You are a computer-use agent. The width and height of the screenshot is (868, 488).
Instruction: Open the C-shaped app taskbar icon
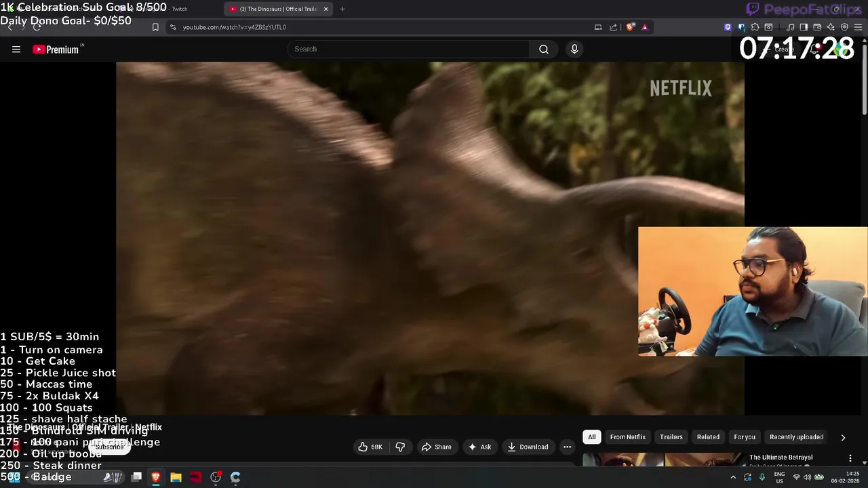click(x=235, y=477)
